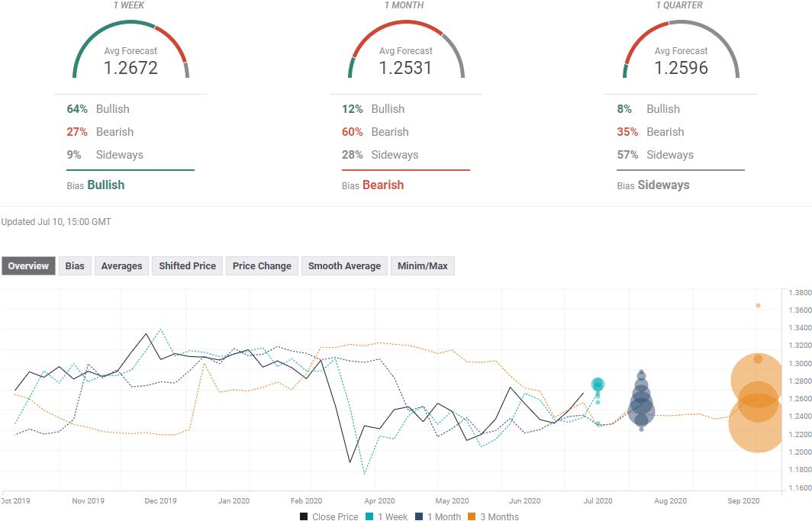
Task: Click the May 2020 axis label
Action: point(452,501)
